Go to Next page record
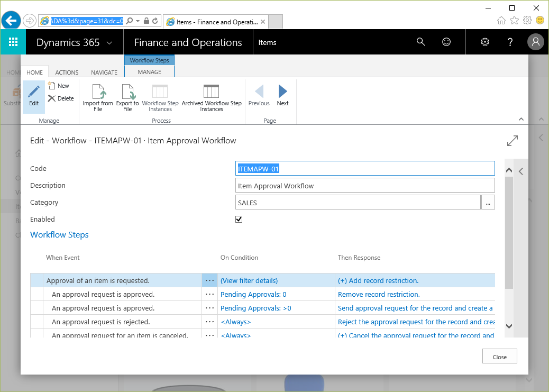 click(282, 95)
